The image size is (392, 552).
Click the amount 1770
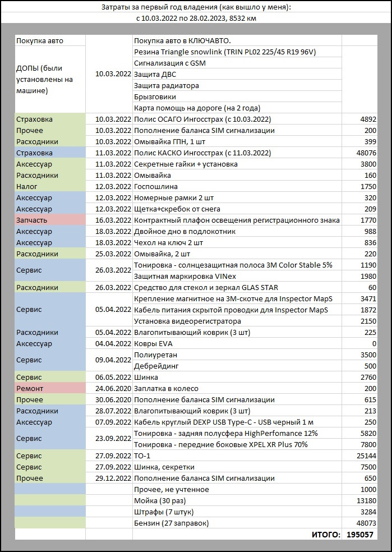coord(368,220)
